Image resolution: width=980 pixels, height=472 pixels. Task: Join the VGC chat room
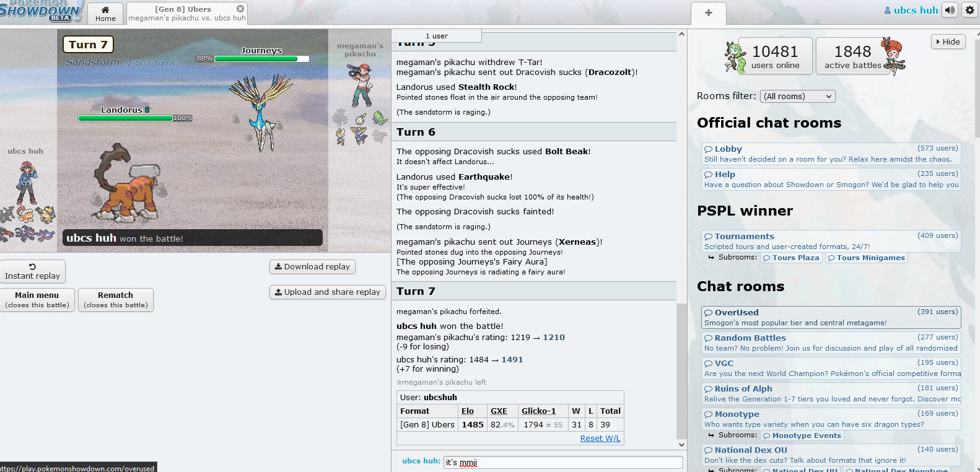coord(831,368)
